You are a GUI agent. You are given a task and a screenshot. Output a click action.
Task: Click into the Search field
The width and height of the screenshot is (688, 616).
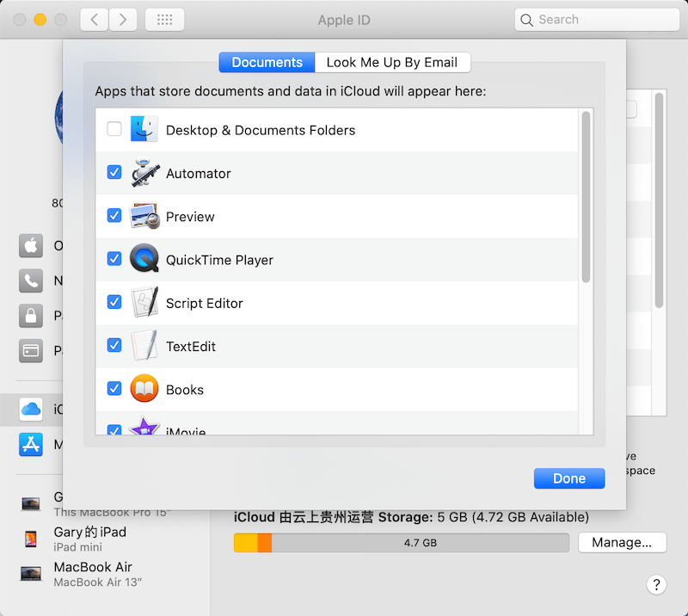(x=597, y=20)
